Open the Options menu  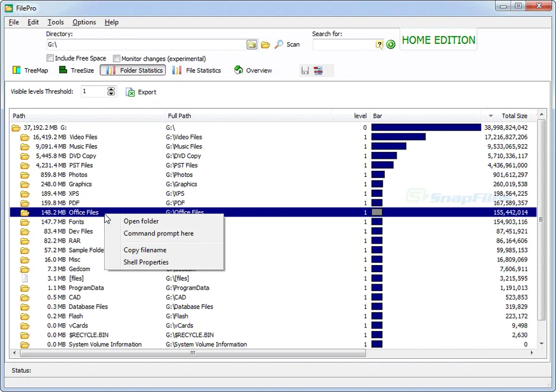point(84,22)
